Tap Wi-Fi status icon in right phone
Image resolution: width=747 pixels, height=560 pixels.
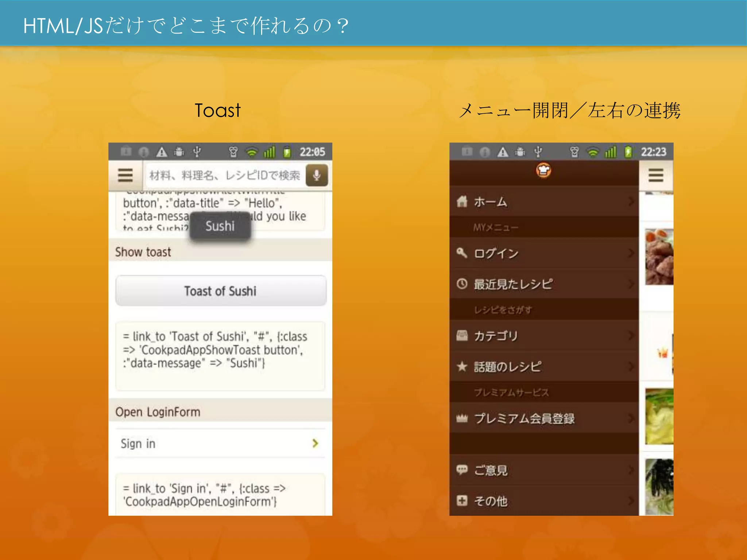(x=593, y=152)
